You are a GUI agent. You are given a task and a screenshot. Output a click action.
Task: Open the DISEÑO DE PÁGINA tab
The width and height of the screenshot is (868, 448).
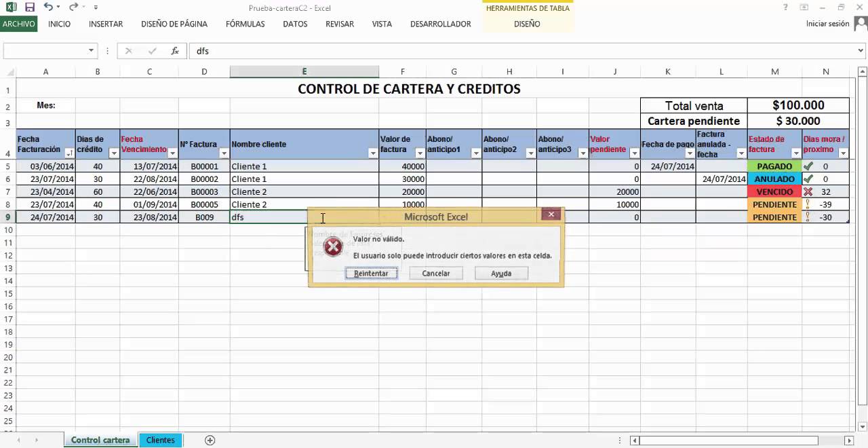174,24
